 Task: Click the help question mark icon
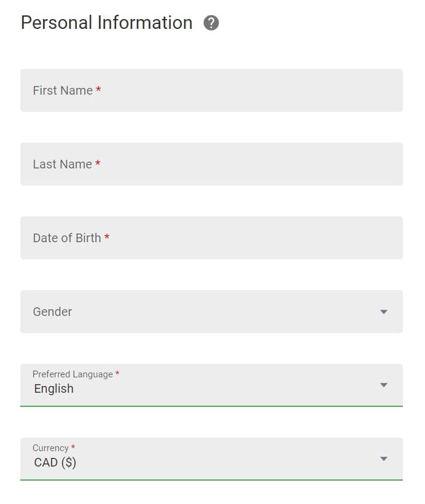pos(211,23)
